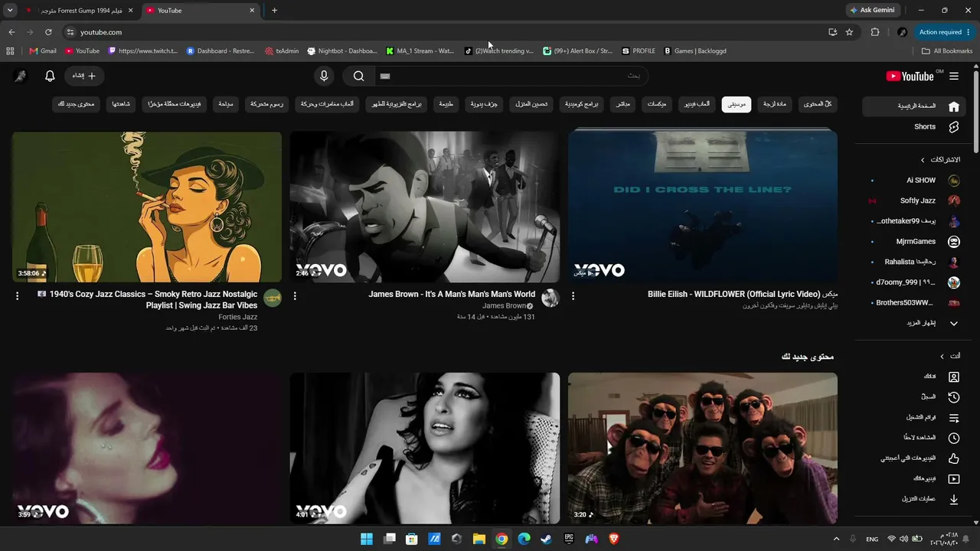Play the 1940's Cozy Jazz Classics thumbnail
The height and width of the screenshot is (551, 980).
(147, 207)
